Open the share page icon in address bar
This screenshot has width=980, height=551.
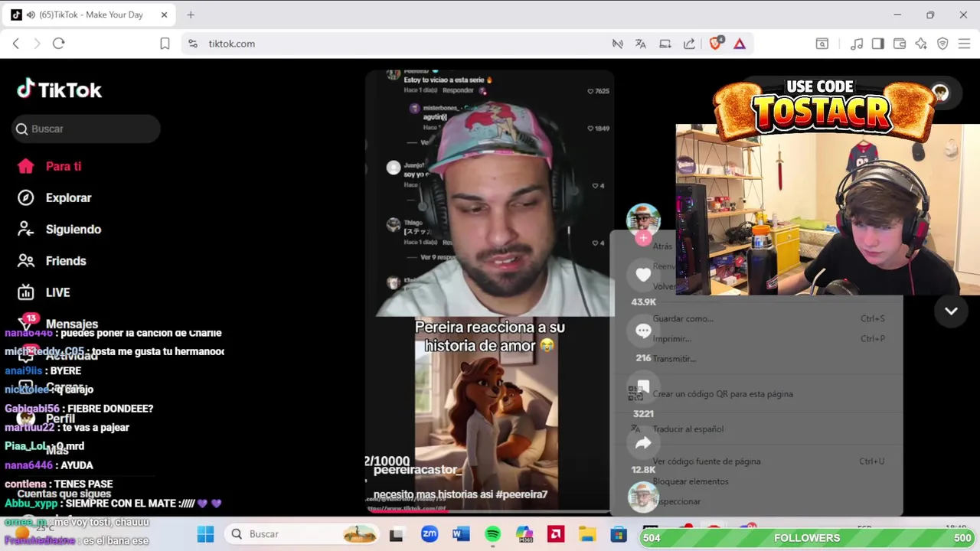tap(690, 44)
